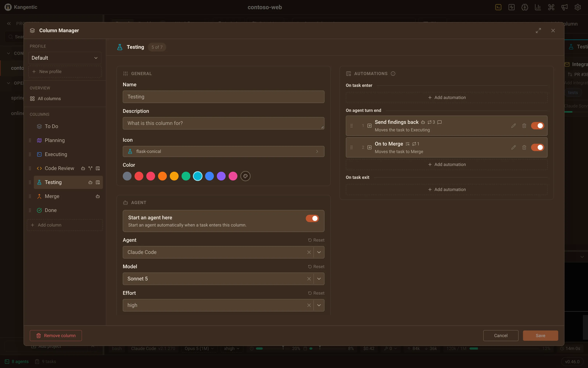This screenshot has height=368, width=588.
Task: Expand the Model dropdown arrow
Action: [x=319, y=279]
